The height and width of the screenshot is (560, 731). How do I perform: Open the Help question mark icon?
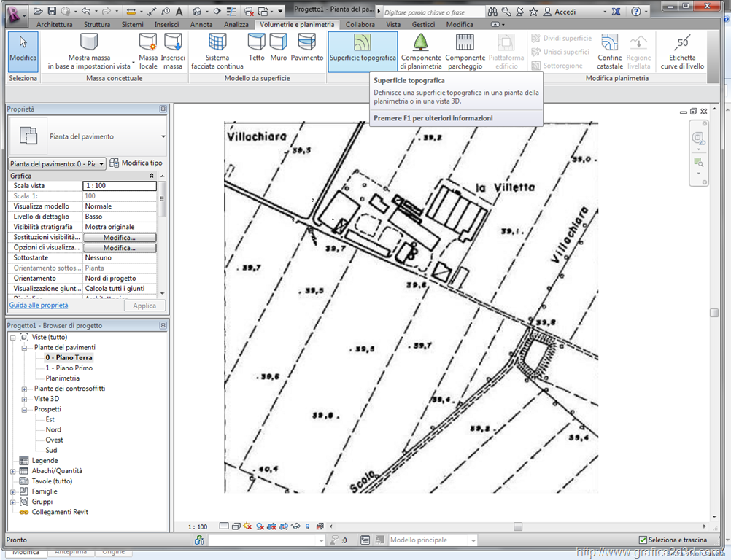636,12
